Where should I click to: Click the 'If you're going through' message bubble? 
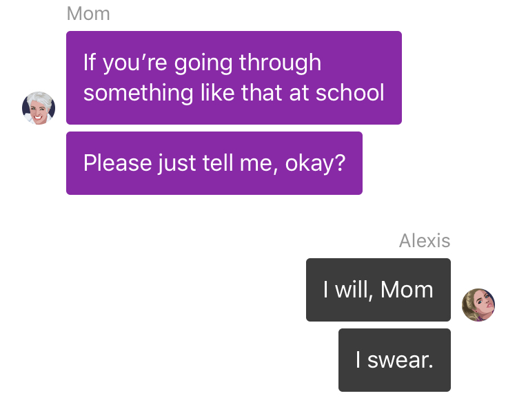[x=234, y=78]
